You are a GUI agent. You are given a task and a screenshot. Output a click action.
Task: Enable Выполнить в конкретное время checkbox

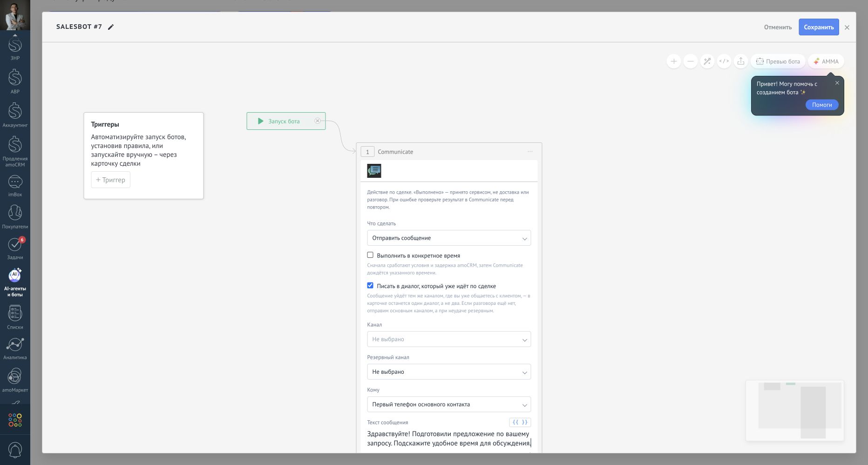point(370,255)
